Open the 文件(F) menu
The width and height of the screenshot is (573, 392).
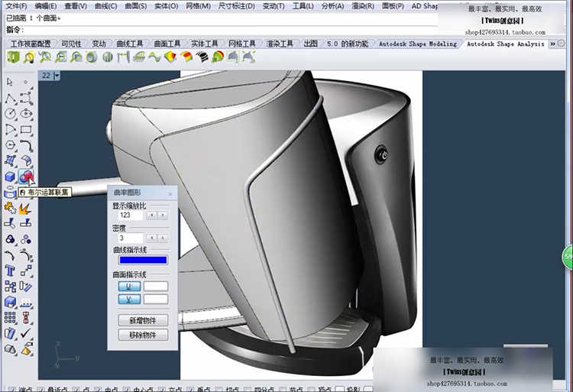[x=17, y=6]
